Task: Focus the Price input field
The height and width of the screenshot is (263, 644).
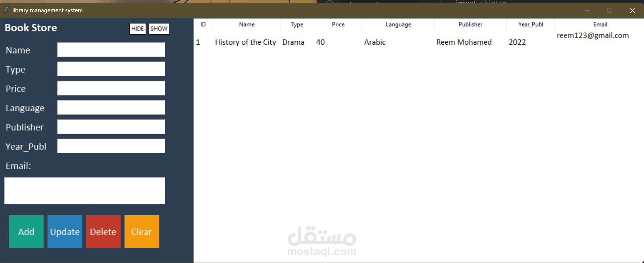Action: coord(111,88)
